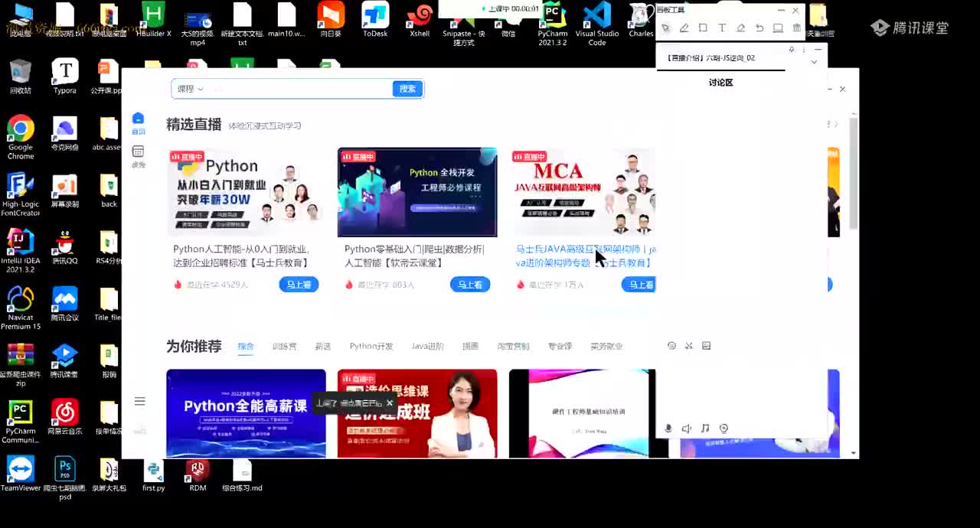Viewport: 980px width, 528px height.
Task: Click the vertical scrollbar of course window
Action: point(854,174)
